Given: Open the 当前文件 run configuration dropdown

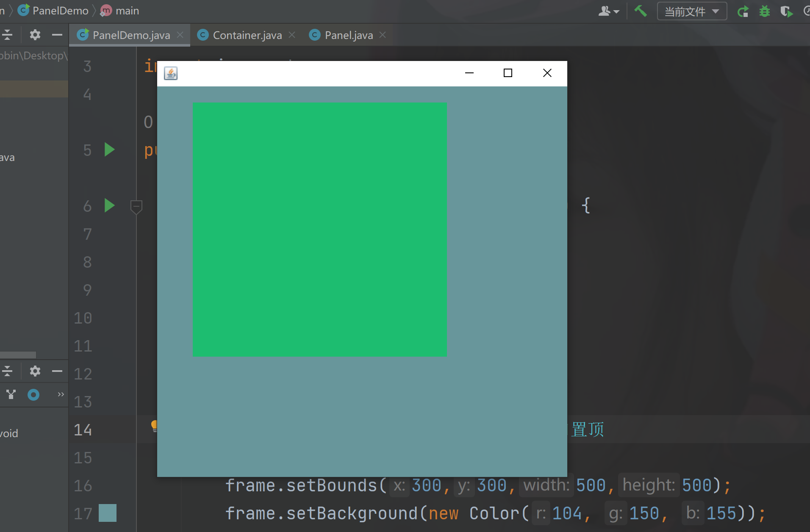Looking at the screenshot, I should coord(692,11).
